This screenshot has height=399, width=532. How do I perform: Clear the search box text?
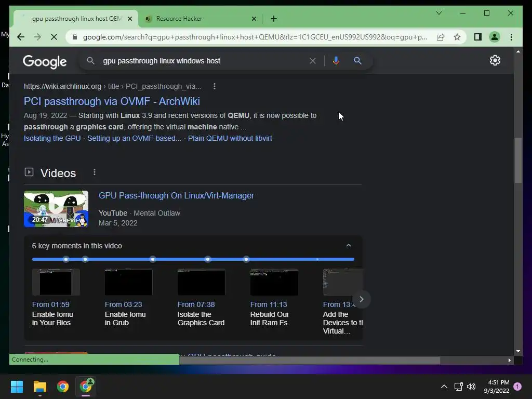point(312,61)
